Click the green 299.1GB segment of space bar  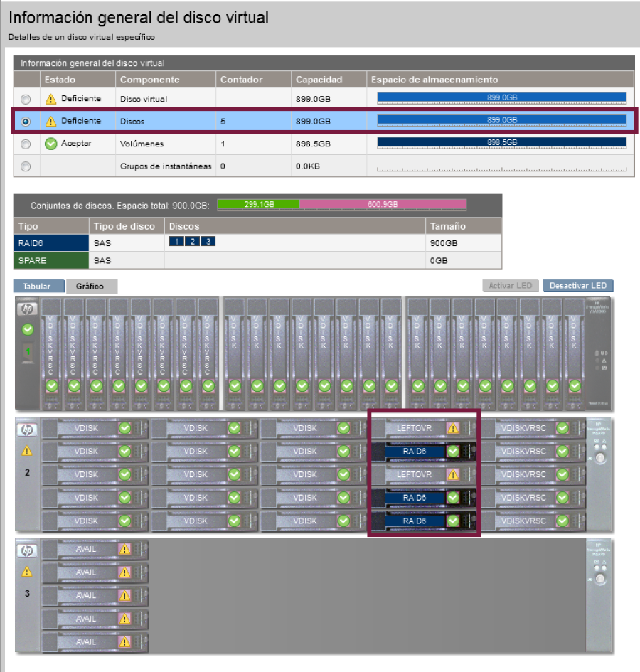click(x=258, y=205)
